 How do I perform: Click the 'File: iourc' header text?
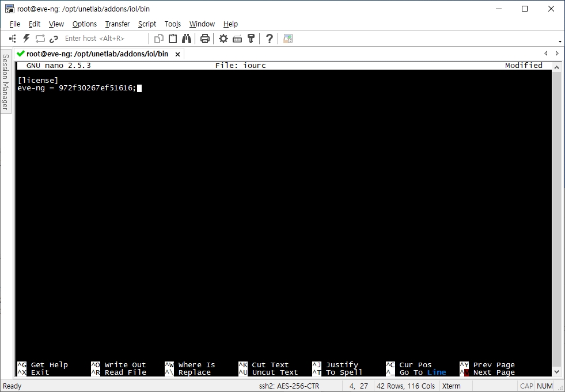click(x=241, y=66)
